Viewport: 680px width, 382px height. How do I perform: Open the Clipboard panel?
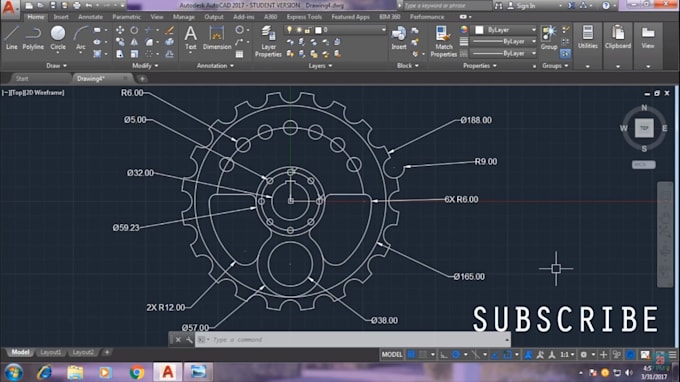[x=618, y=37]
